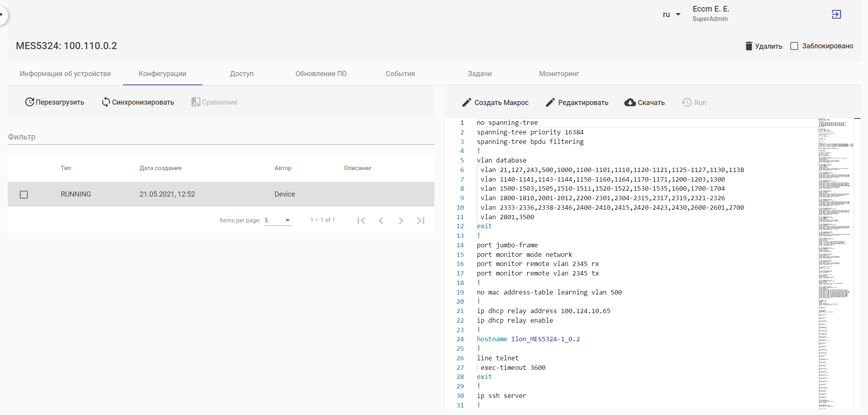Click the Редактировать pencil icon
The width and height of the screenshot is (868, 415).
tap(550, 103)
